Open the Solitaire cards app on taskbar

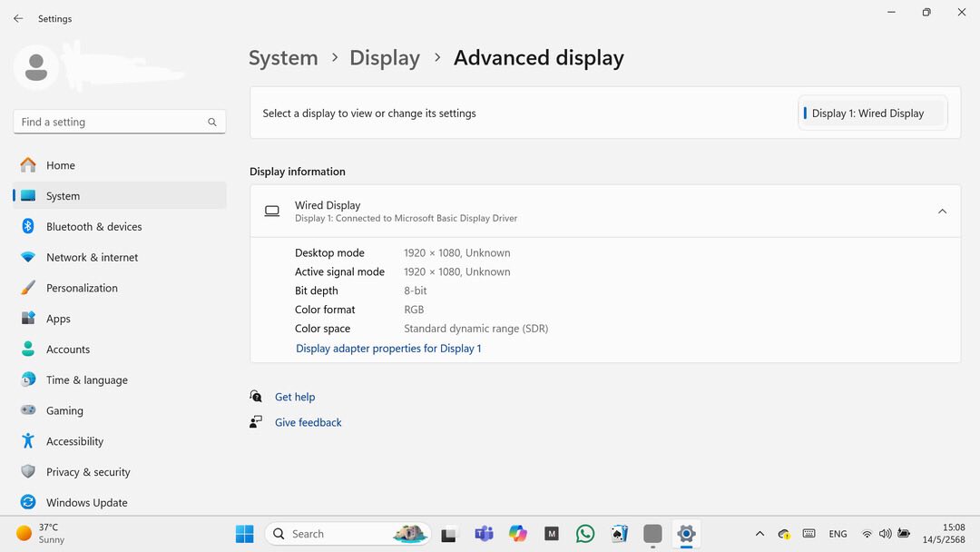pos(619,534)
